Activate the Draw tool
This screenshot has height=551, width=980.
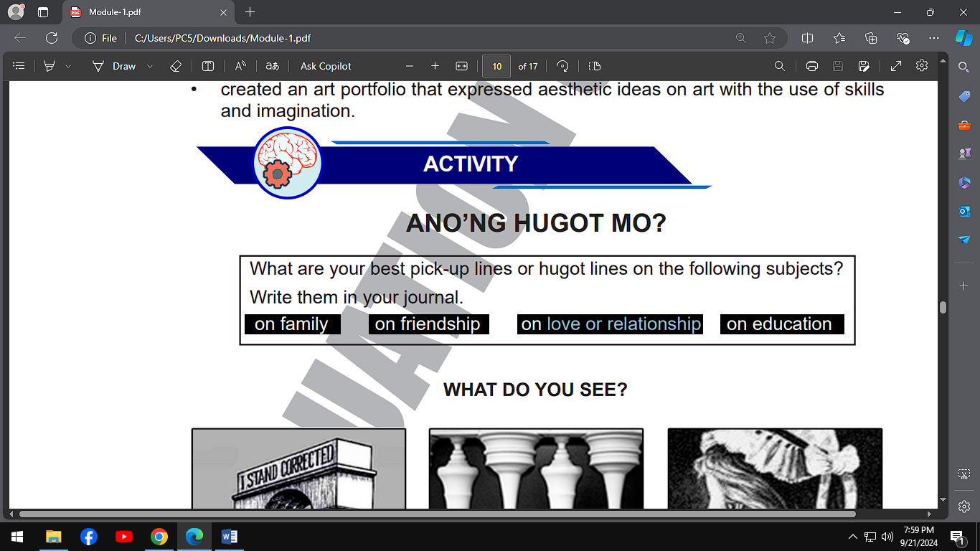pos(115,66)
